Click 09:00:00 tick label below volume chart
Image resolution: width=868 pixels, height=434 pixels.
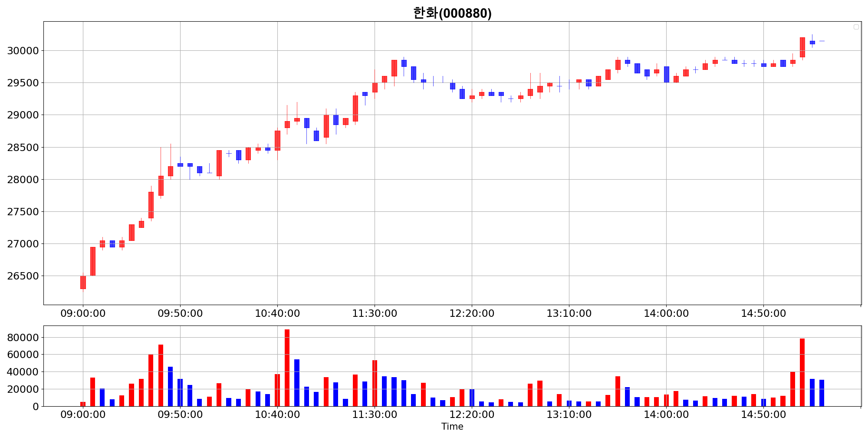tap(83, 414)
